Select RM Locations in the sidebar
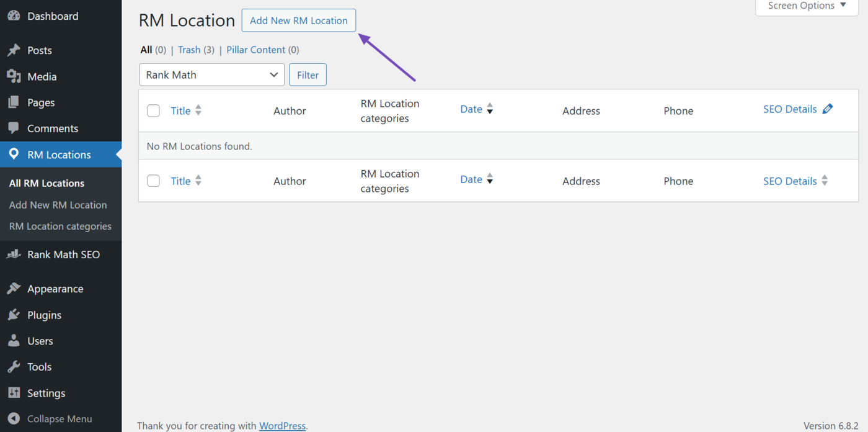 pyautogui.click(x=61, y=155)
